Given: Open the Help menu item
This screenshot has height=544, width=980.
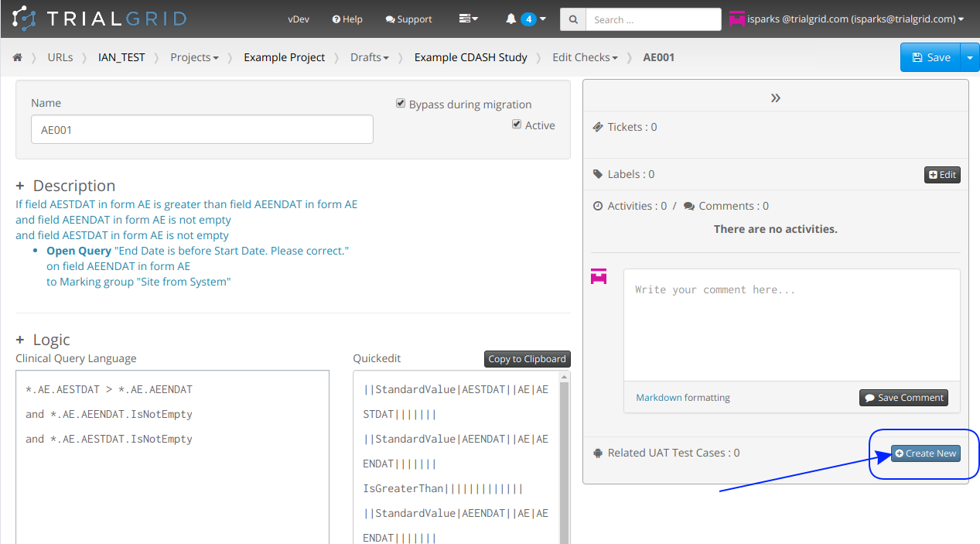Looking at the screenshot, I should click(347, 19).
